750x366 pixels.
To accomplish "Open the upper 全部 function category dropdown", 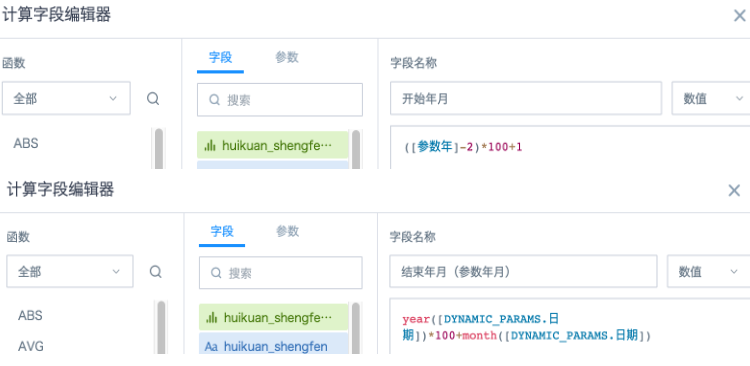I will (x=66, y=98).
